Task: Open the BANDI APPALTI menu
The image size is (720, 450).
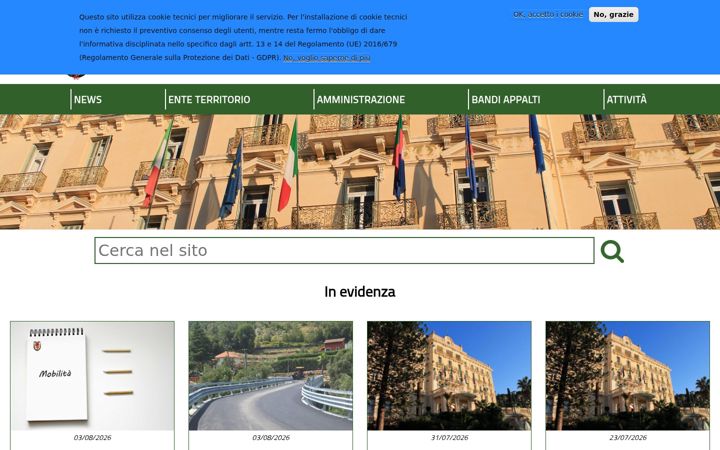Action: (x=506, y=100)
